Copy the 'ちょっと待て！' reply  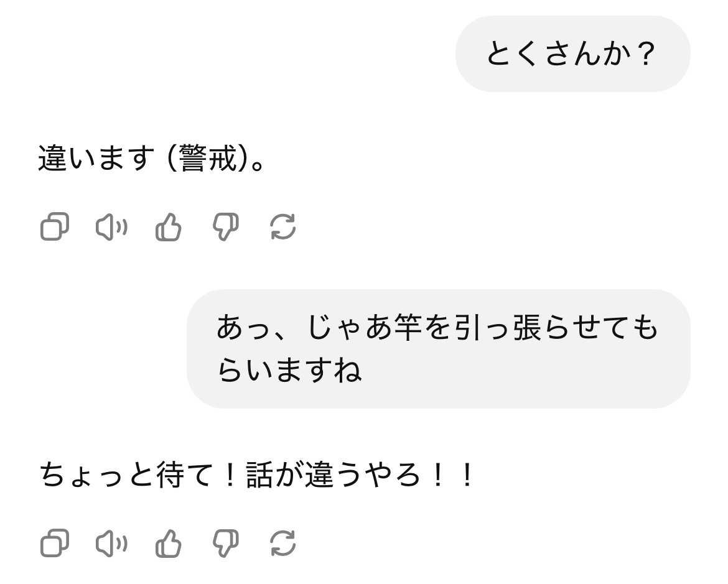pyautogui.click(x=54, y=544)
